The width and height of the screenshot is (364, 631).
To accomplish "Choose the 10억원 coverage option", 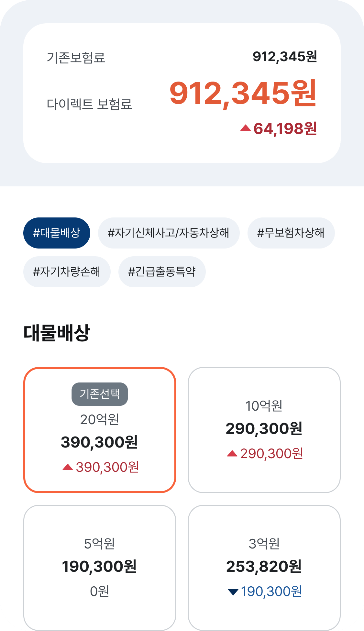I will pyautogui.click(x=264, y=430).
